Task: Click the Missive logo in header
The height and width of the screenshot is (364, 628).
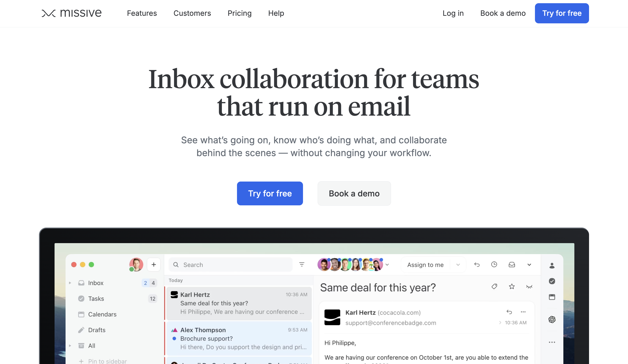Action: [x=72, y=13]
